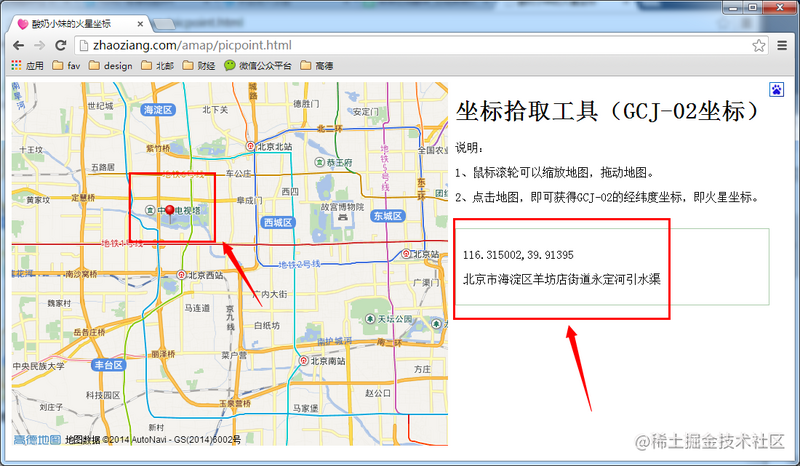800x466 pixels.
Task: Click 五路居 label on the map
Action: pyautogui.click(x=103, y=167)
